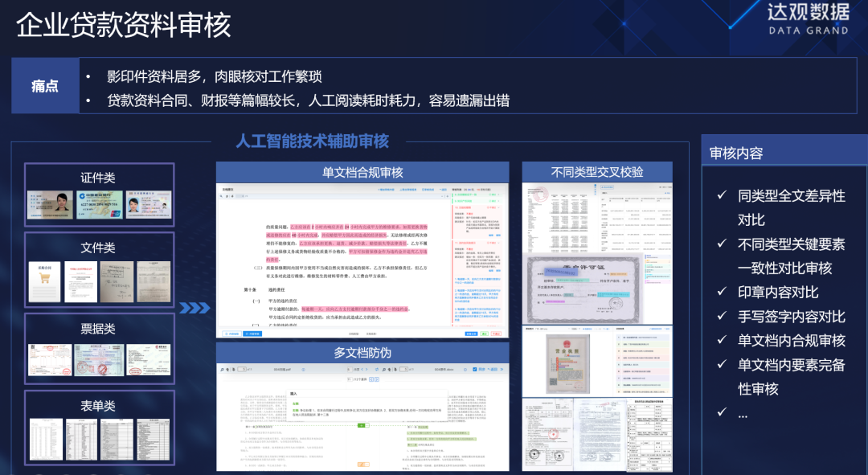Click the 单文档合规审核 panel header
The image size is (868, 475).
click(362, 172)
